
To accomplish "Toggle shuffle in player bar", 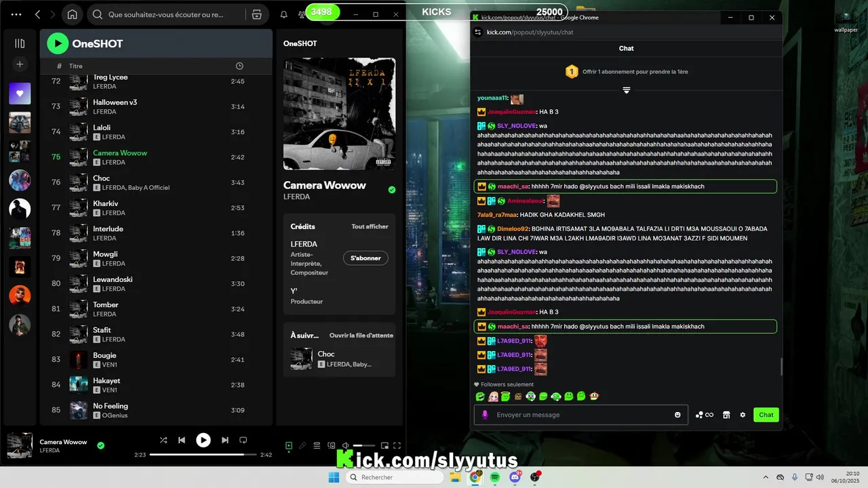I will [x=163, y=440].
